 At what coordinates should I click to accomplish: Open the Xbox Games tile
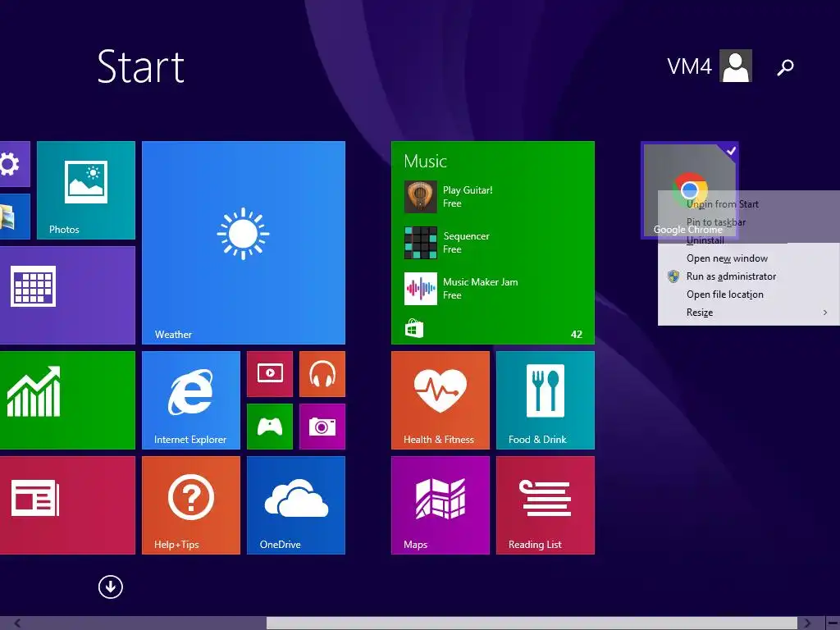(x=269, y=427)
